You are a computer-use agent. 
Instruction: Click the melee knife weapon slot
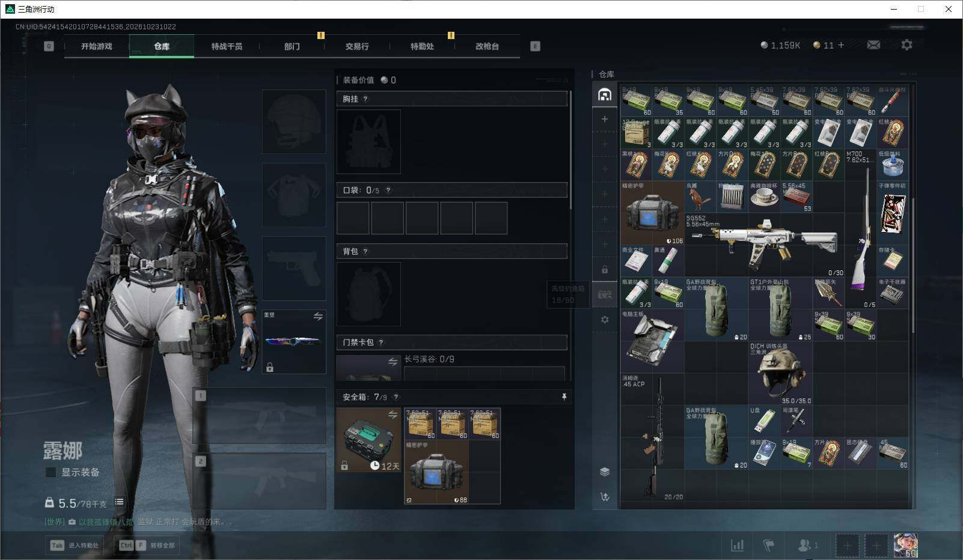click(294, 341)
